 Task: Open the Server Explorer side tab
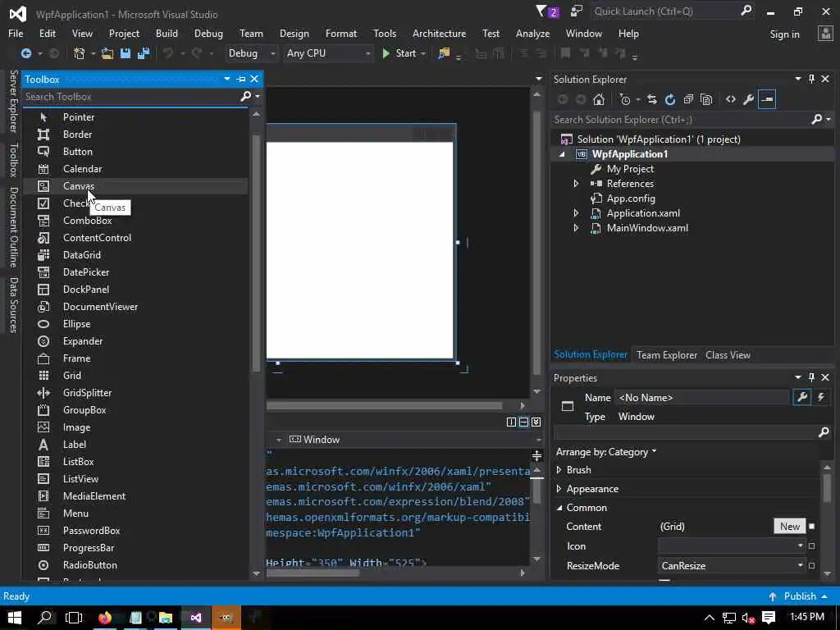click(14, 101)
